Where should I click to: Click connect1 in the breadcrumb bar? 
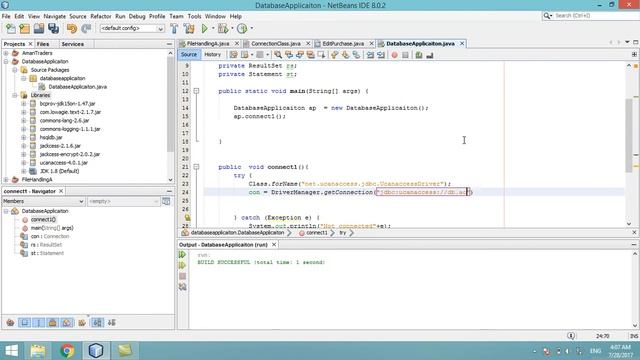click(316, 233)
